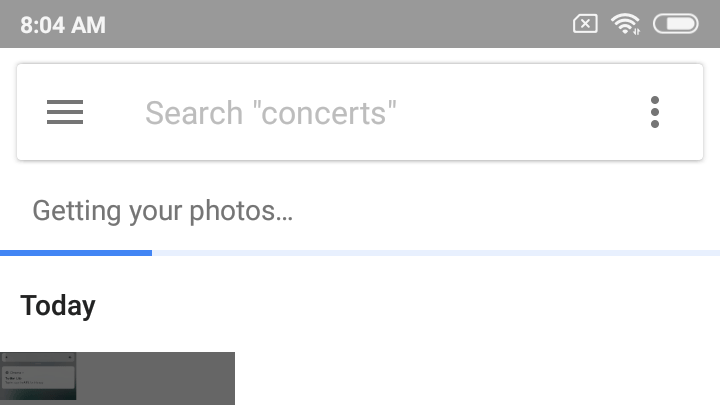Viewport: 720px width, 405px height.
Task: Tap the no-SIM card status icon
Action: point(585,24)
